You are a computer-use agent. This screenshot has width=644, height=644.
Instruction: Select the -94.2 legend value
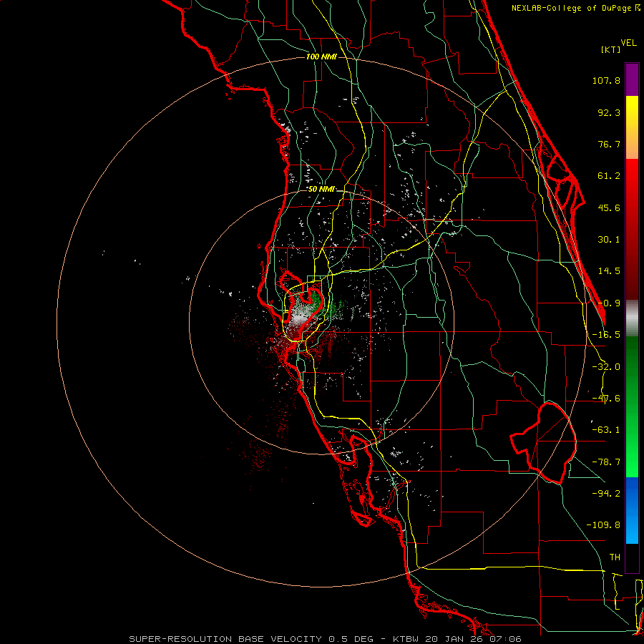tap(606, 493)
